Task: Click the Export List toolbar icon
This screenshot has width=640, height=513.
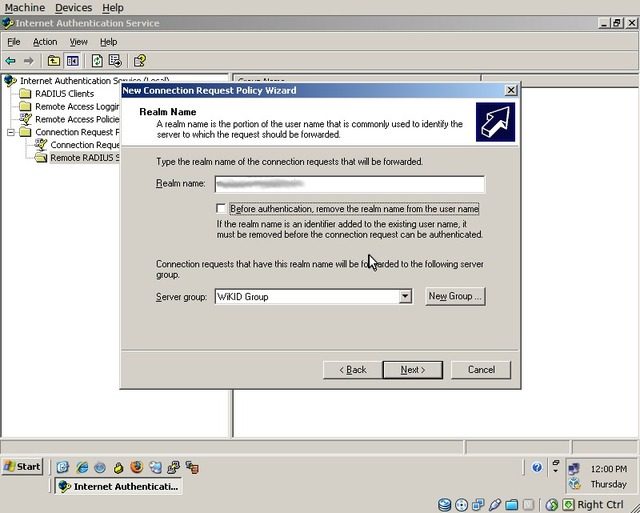Action: click(115, 61)
